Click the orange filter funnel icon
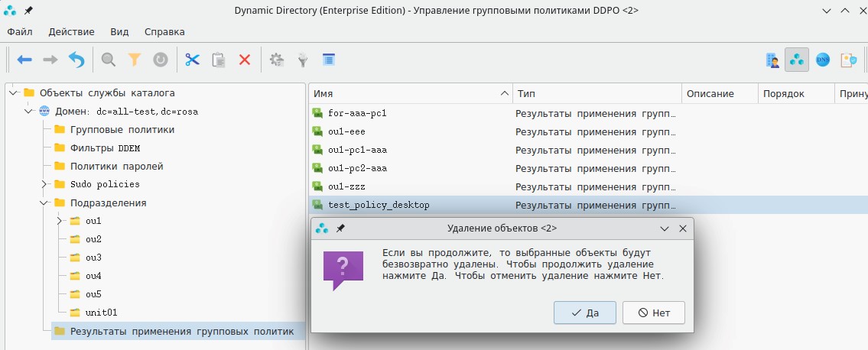Viewport: 868px width, 350px height. click(x=135, y=60)
